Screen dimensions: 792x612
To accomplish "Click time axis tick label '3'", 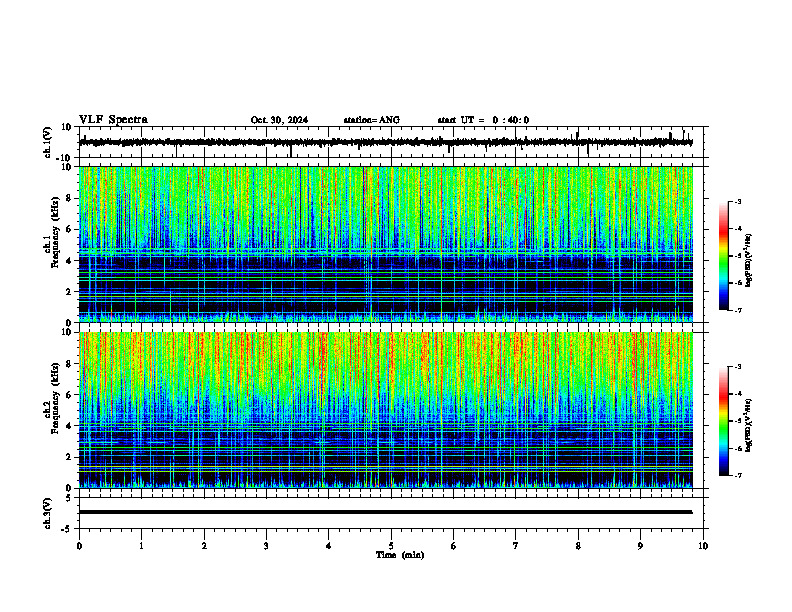I will click(266, 546).
